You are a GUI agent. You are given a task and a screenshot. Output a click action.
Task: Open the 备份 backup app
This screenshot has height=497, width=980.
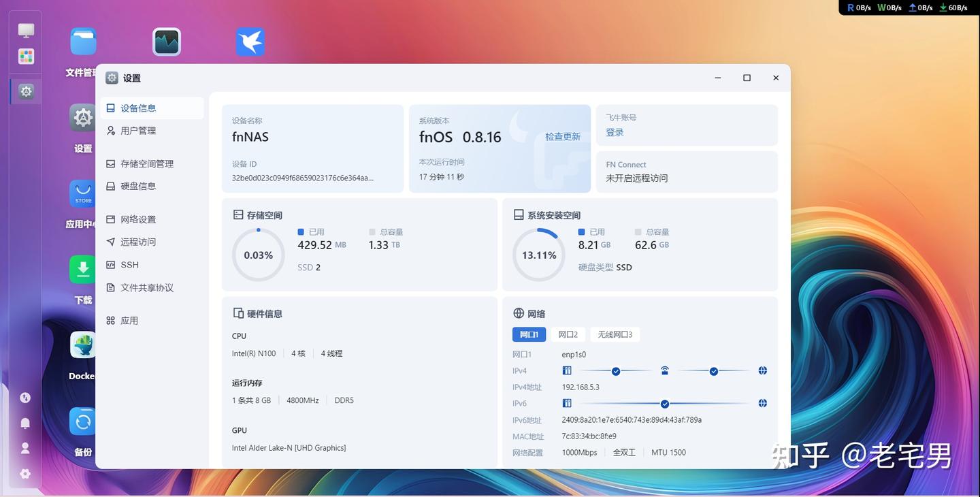[x=82, y=421]
